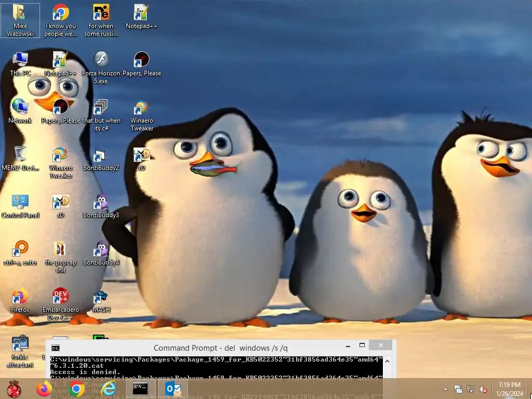The height and width of the screenshot is (399, 532).
Task: Open Papers, Please icon next to Forza Horizon
Action: pos(141,64)
